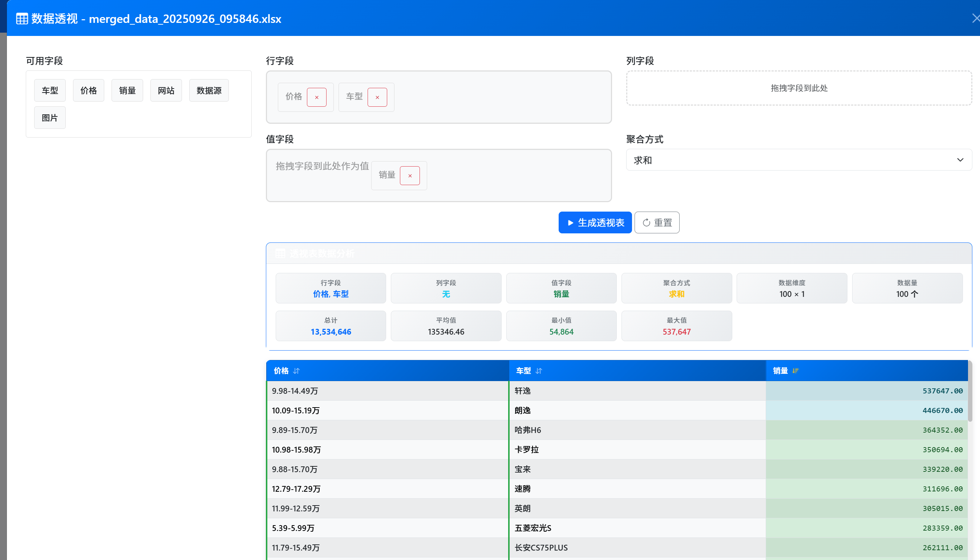The image size is (980, 560).
Task: Toggle 销量 column sort order icon
Action: 795,371
